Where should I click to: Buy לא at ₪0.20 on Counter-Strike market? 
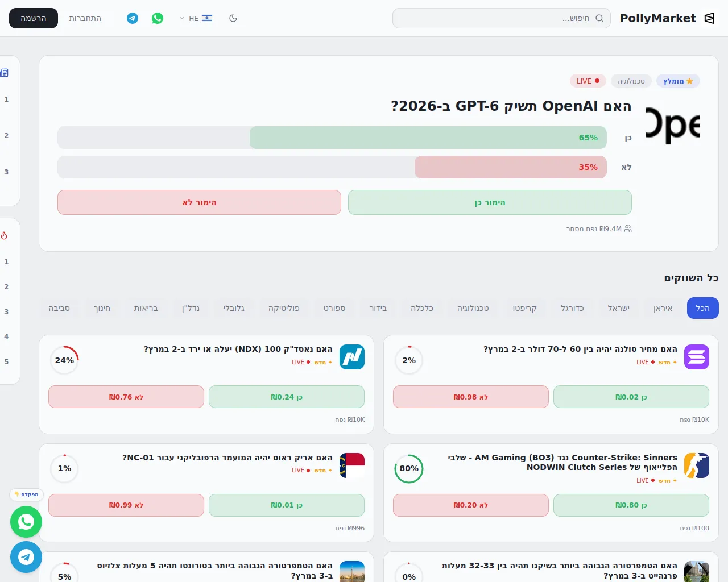pyautogui.click(x=471, y=505)
